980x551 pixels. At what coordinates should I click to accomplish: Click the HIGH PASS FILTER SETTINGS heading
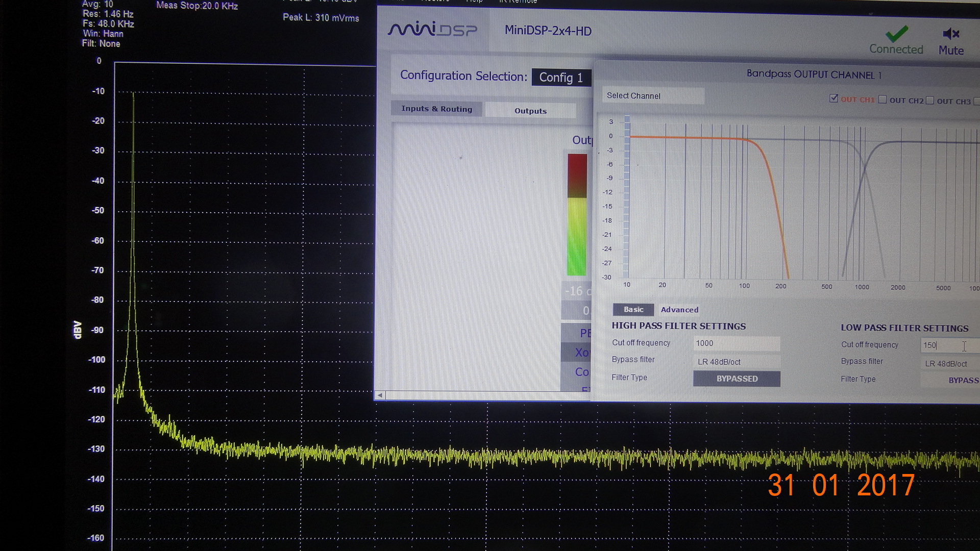tap(678, 326)
